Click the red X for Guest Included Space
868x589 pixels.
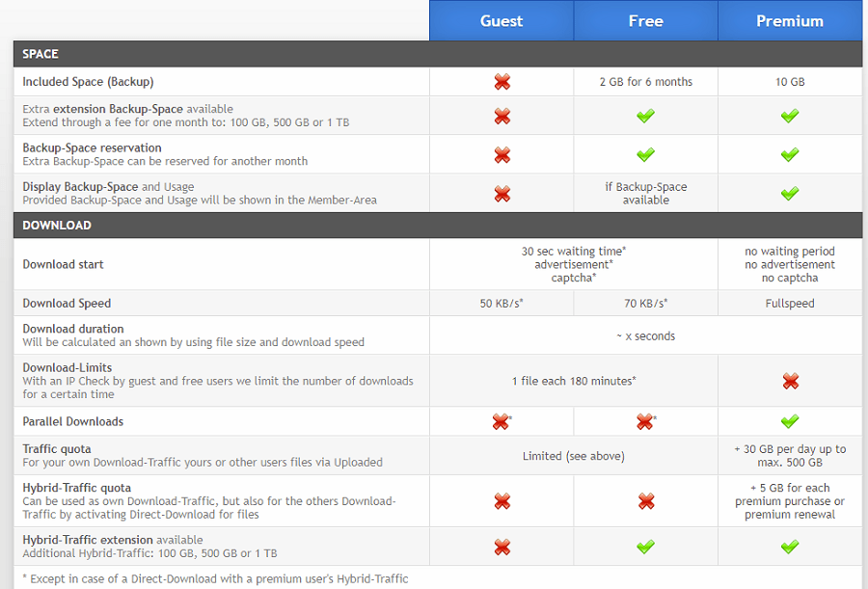click(502, 82)
